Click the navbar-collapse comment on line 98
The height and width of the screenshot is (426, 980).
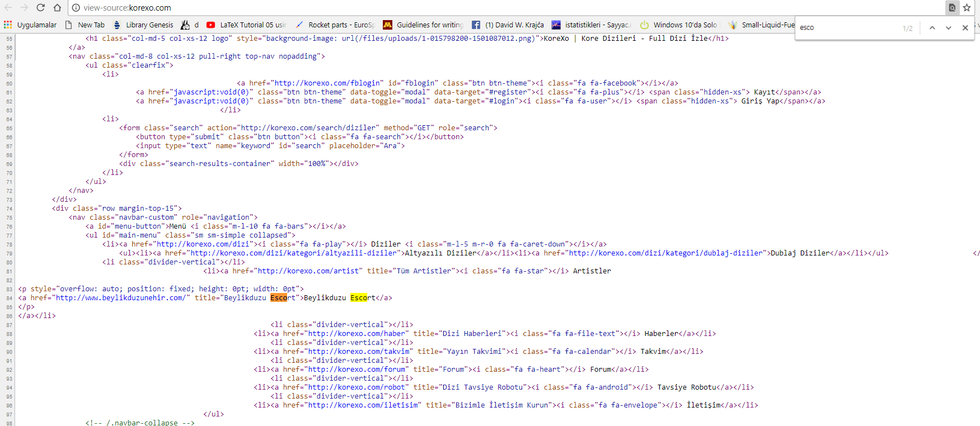point(140,423)
